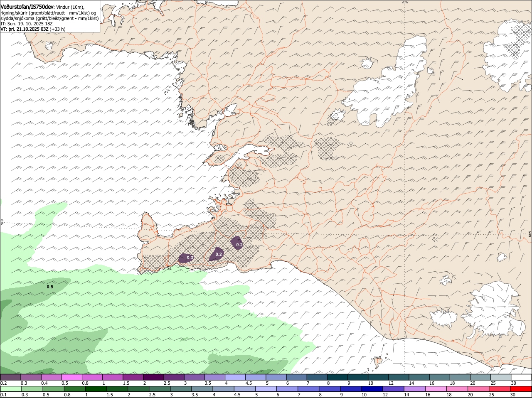Select the darkest green 1 mm rain swatch
Screen dimensions: 532x398
[x=96, y=389]
